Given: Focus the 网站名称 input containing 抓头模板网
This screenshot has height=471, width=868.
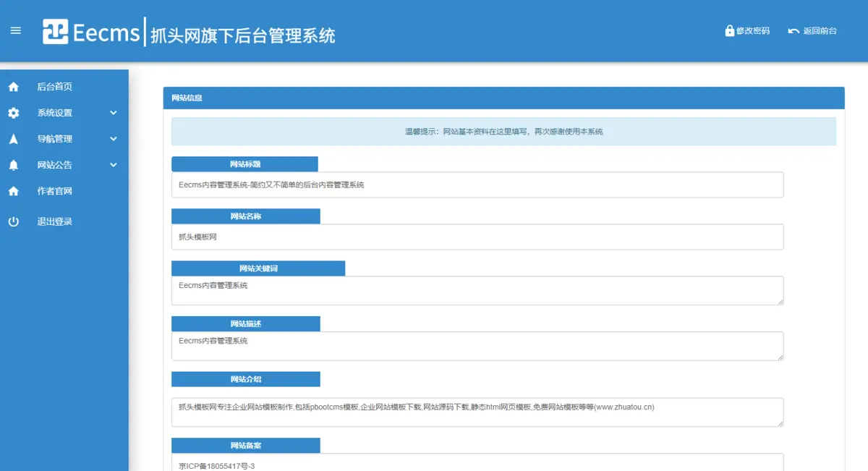Looking at the screenshot, I should (x=477, y=237).
